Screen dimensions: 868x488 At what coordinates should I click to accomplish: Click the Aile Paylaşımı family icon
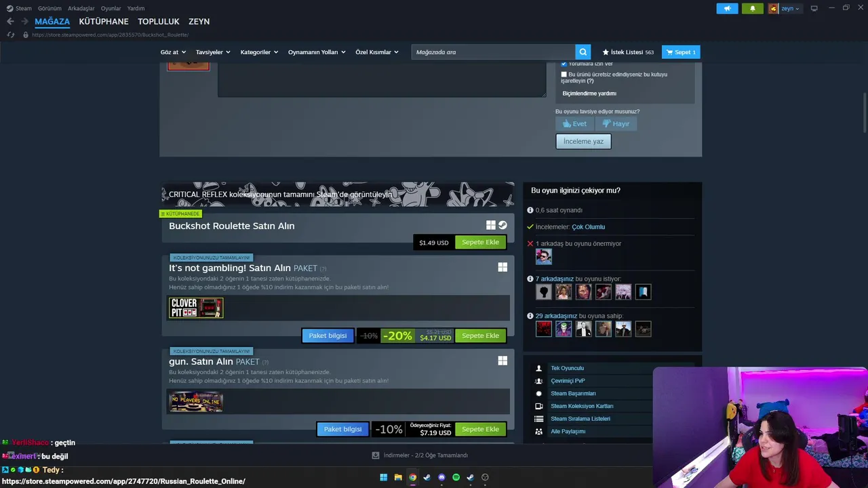pos(539,431)
